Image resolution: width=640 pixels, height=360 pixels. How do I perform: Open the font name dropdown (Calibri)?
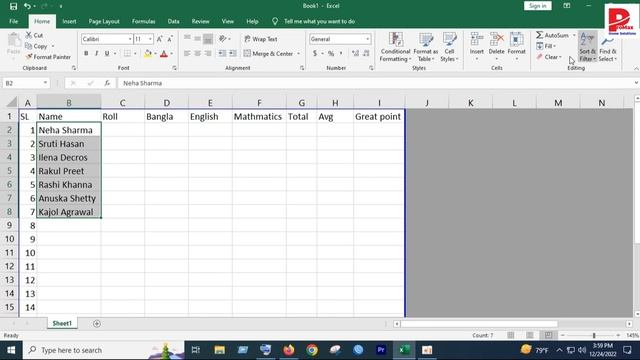point(130,39)
